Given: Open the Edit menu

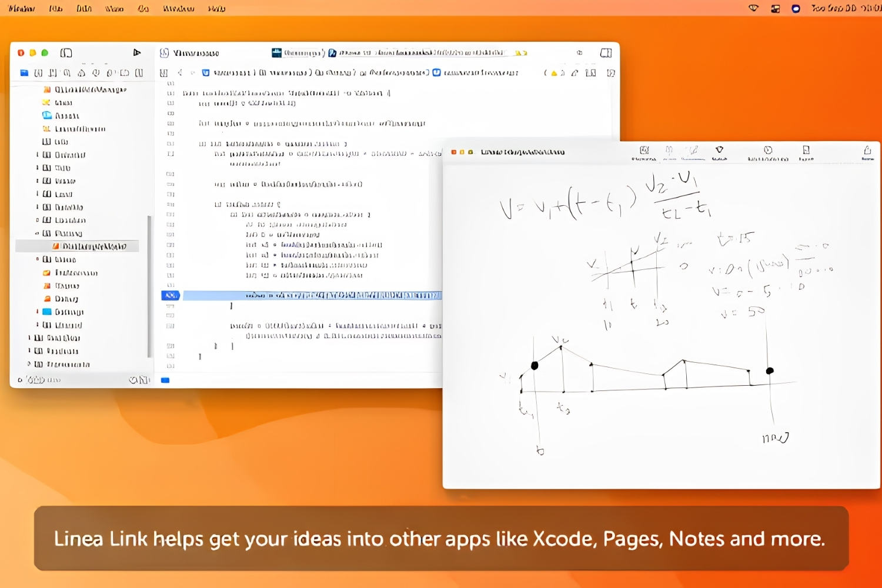Looking at the screenshot, I should (84, 8).
